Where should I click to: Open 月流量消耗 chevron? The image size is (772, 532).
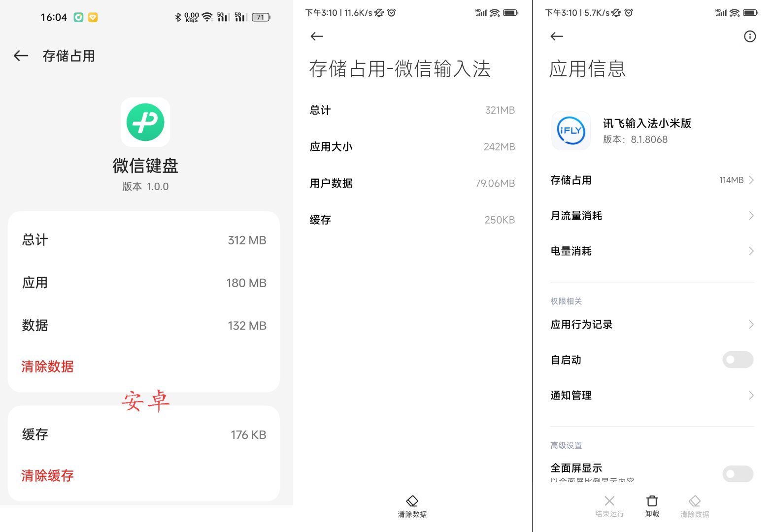[x=751, y=216]
